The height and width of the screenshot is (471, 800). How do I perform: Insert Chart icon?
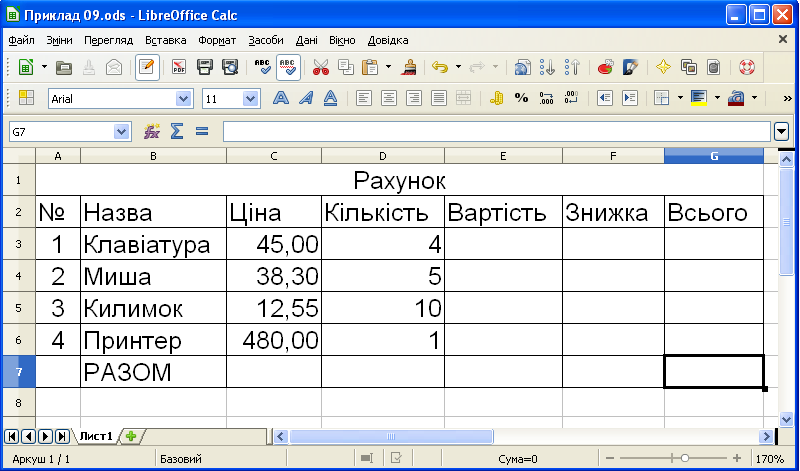click(x=606, y=67)
